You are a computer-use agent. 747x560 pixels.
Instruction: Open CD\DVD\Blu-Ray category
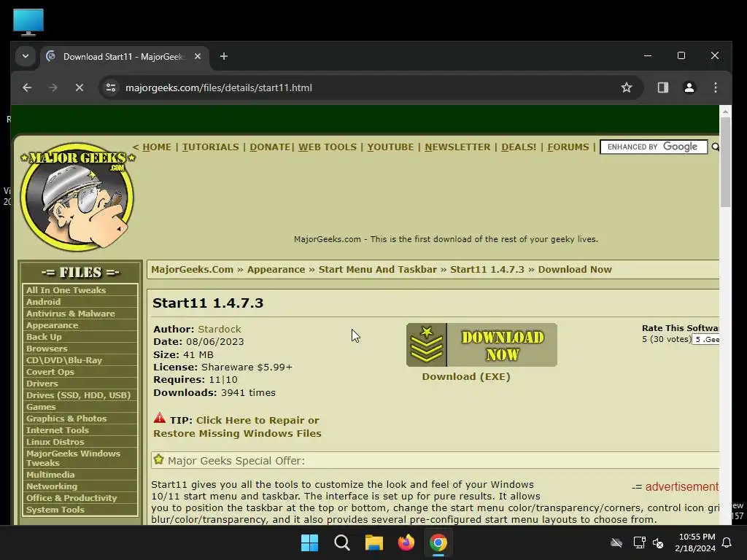(64, 360)
